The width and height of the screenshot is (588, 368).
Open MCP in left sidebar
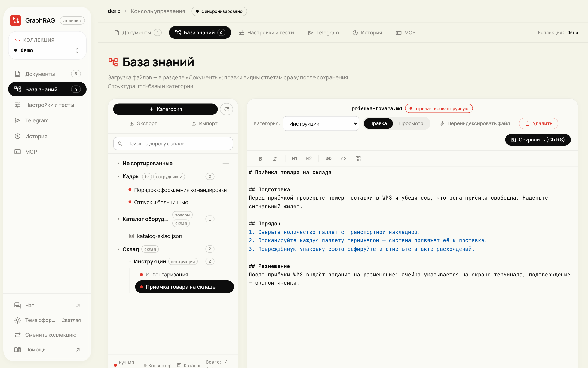pos(47,152)
